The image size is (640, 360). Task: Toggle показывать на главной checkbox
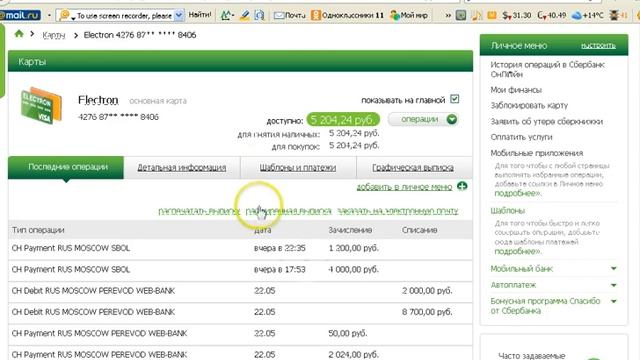click(454, 99)
